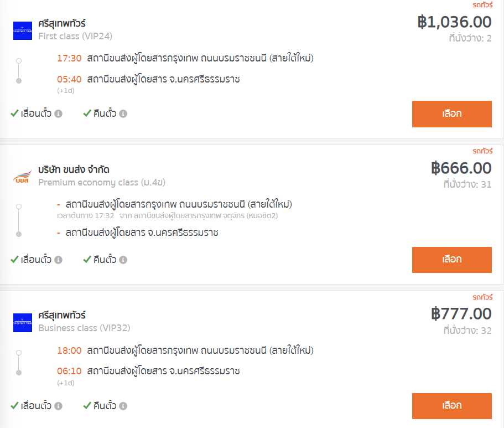Open the เลื่อนตั๋ว info icon for the ฿666 trip
This screenshot has width=504, height=428.
[58, 260]
